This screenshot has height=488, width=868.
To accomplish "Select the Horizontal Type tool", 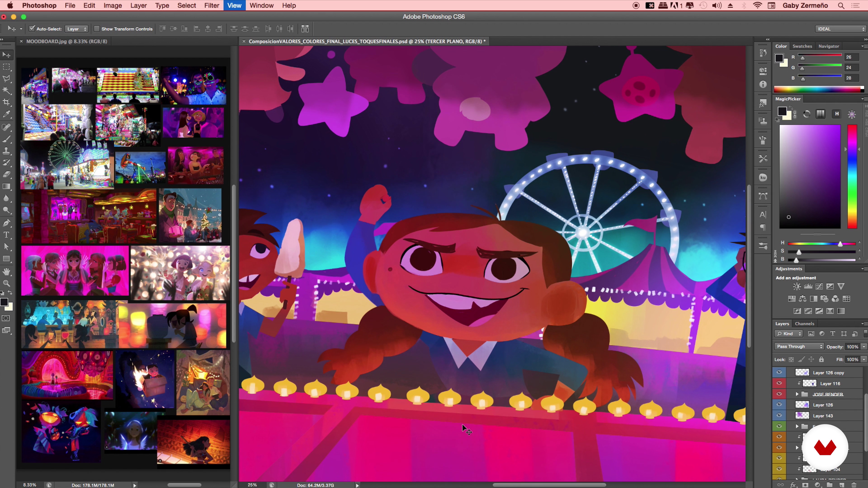I will (6, 235).
